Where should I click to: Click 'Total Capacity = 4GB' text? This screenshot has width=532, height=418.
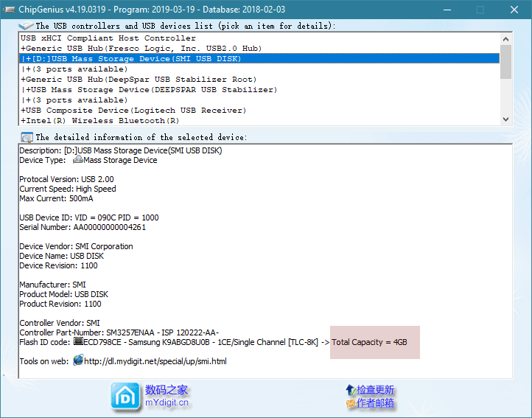click(369, 342)
